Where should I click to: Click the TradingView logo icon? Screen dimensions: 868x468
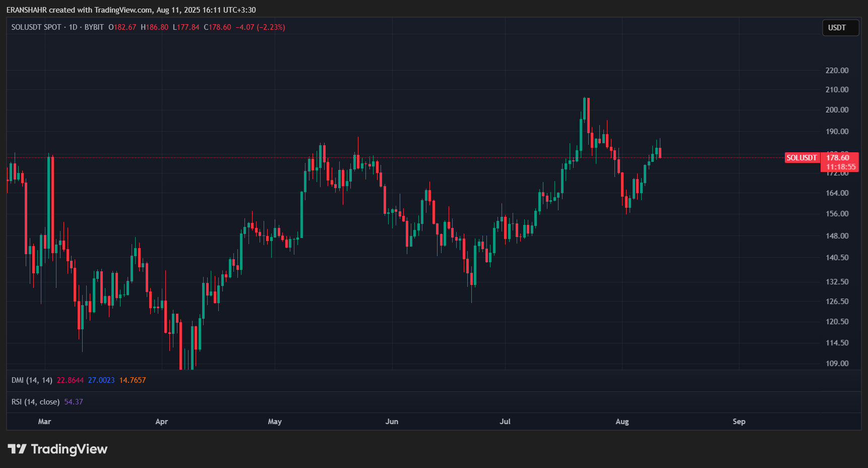click(x=17, y=449)
